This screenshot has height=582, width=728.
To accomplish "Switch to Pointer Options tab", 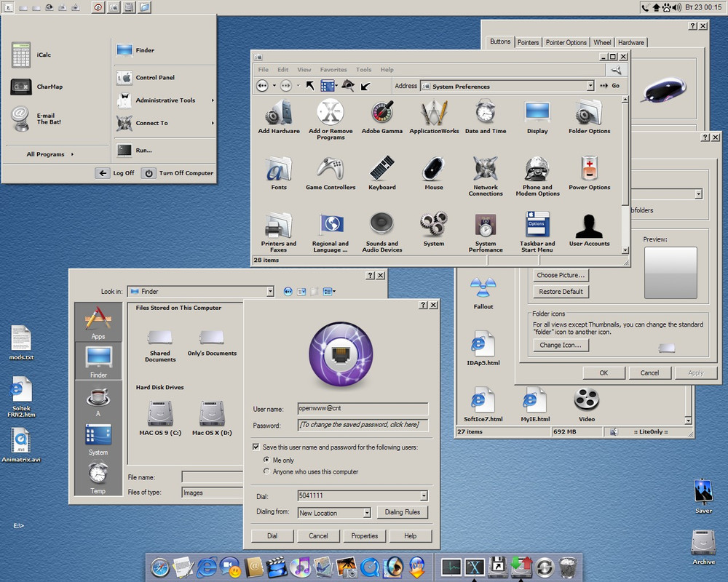I will (x=566, y=42).
